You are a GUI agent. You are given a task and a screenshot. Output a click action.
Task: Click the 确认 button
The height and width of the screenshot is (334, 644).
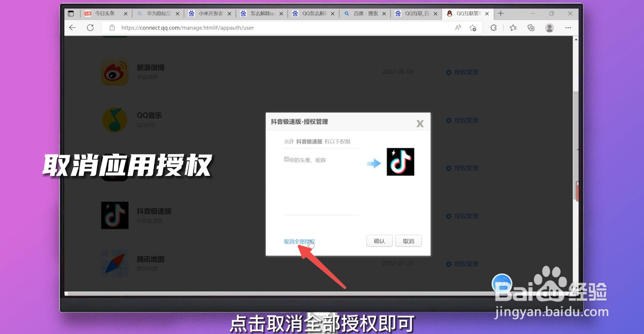tap(379, 241)
